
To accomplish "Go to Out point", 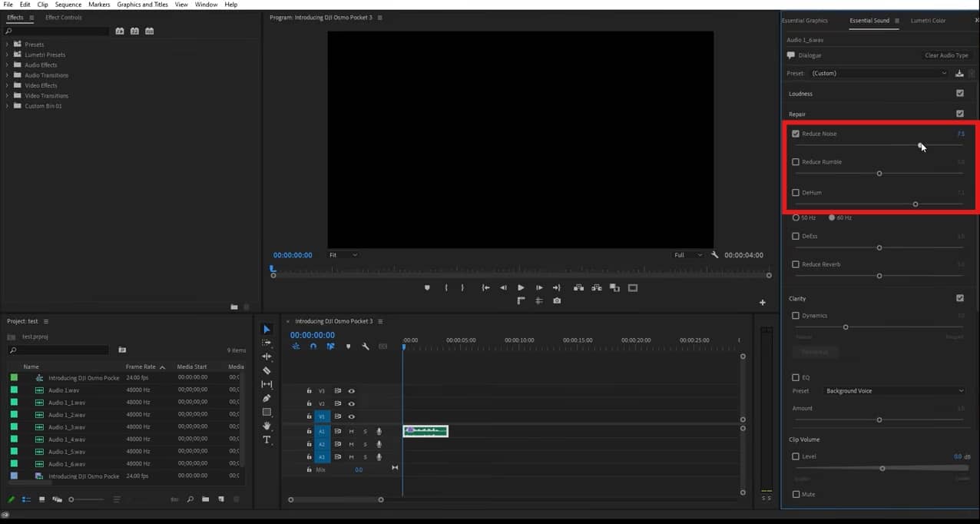I will [557, 288].
